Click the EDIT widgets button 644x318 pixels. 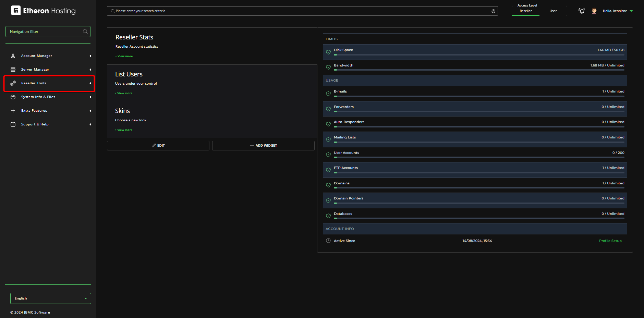158,146
